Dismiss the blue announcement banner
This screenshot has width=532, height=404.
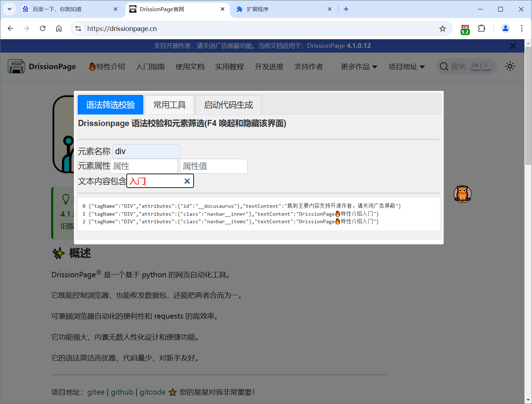513,46
